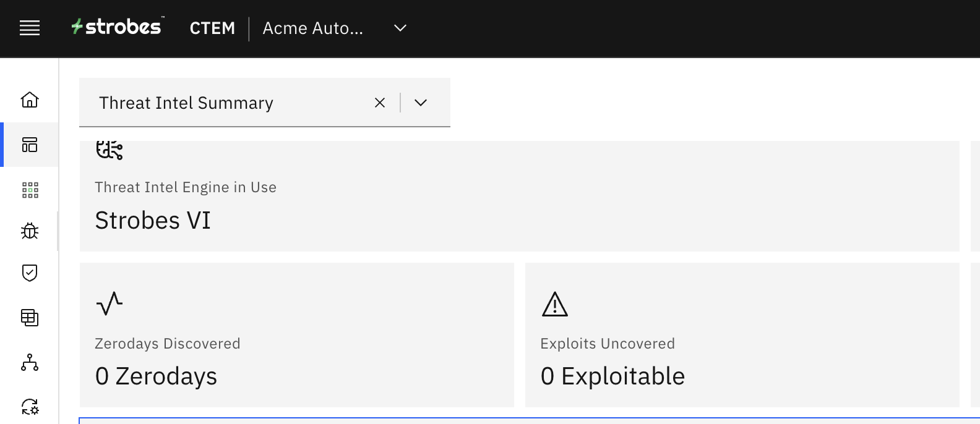Open the apps grid sidebar icon
The image size is (980, 424).
point(30,190)
